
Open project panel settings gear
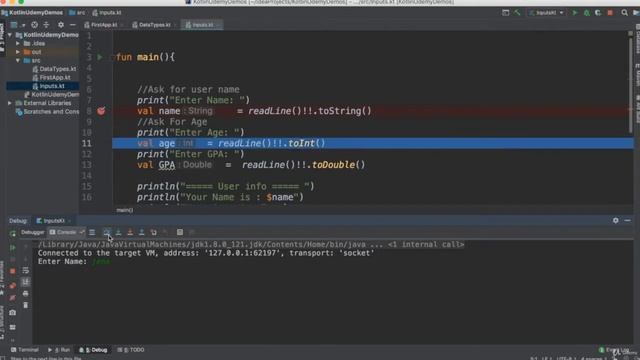coord(60,25)
